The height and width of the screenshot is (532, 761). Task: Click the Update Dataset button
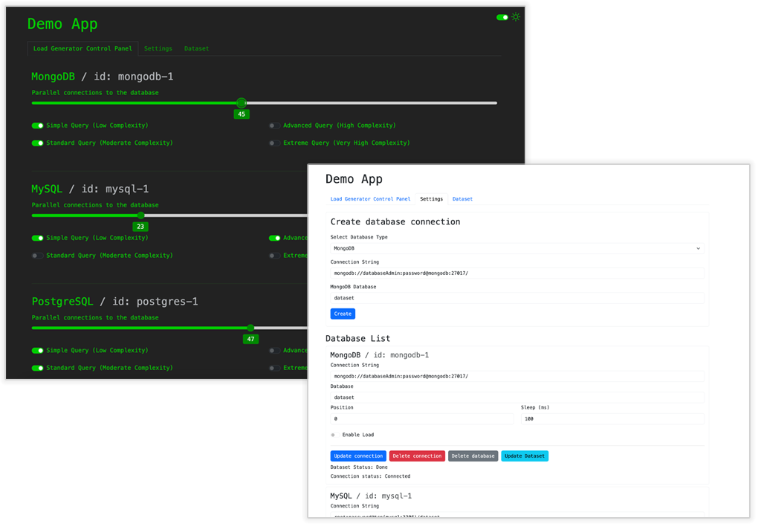(525, 456)
